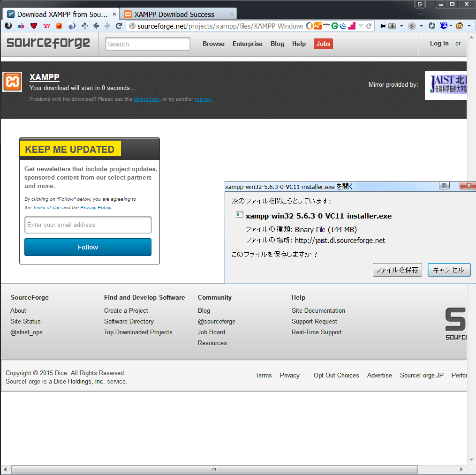The image size is (476, 475).
Task: Close the Download XAMPP from SourceForge tab
Action: click(114, 14)
